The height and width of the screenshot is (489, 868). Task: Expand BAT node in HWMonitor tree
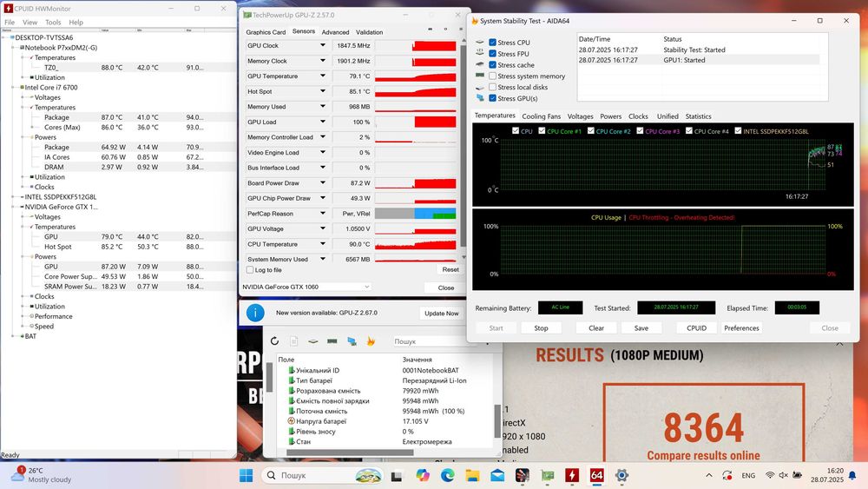click(13, 336)
